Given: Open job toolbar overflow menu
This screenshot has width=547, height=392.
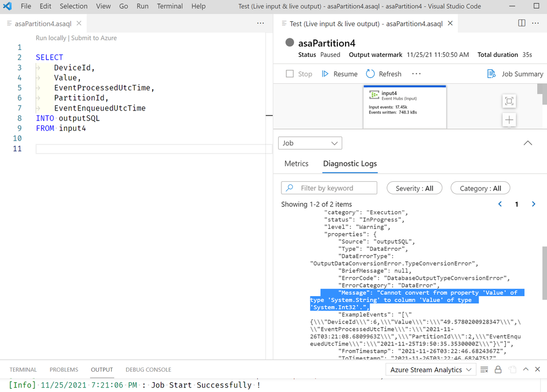Looking at the screenshot, I should click(416, 74).
